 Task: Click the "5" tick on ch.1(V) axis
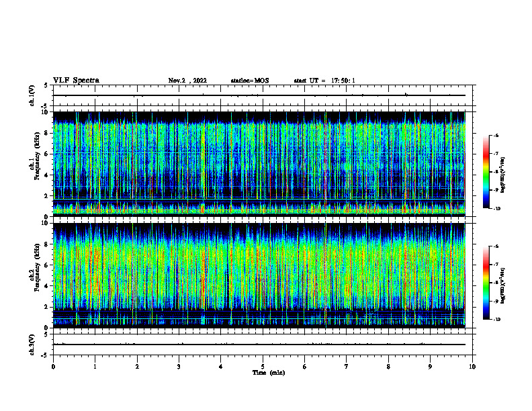[46, 85]
